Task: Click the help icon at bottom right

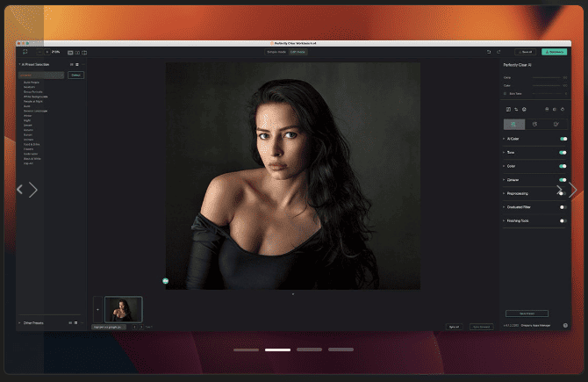Action: [565, 325]
